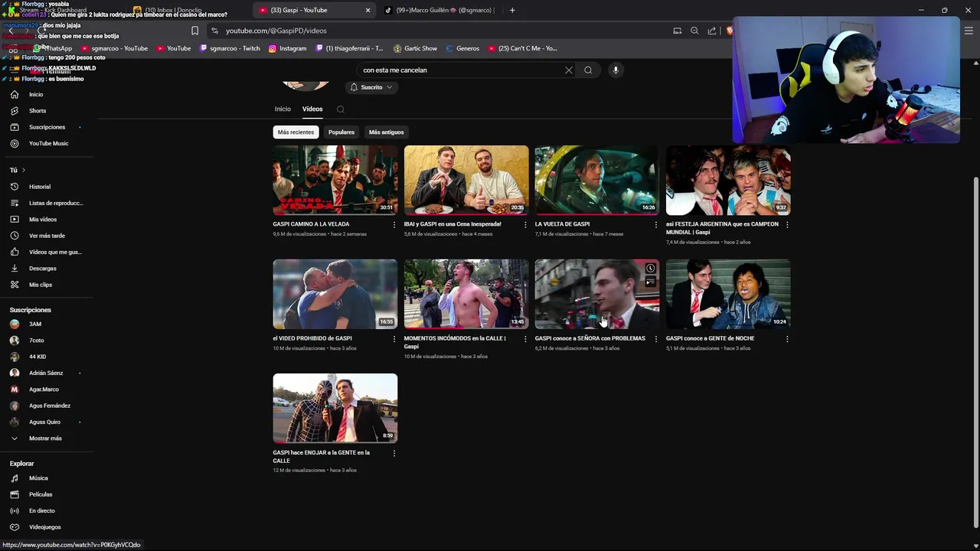Add SEÑORA con PROBLEMAS video to watch later
Viewport: 980px width, 551px height.
coord(650,269)
